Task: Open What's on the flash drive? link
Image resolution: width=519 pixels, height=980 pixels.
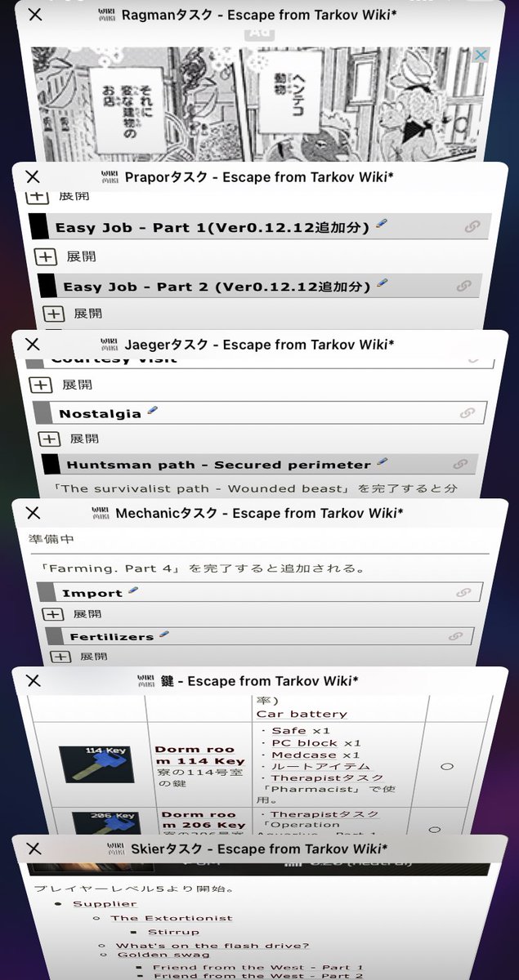Action: 213,946
